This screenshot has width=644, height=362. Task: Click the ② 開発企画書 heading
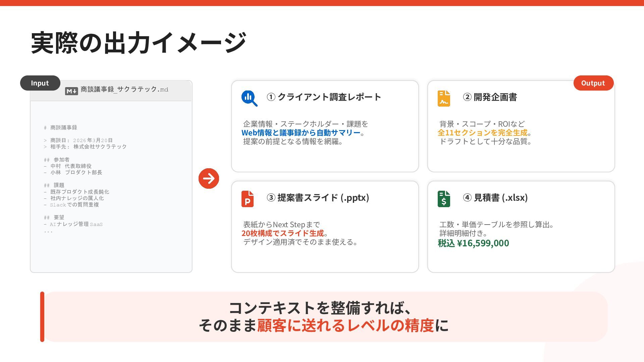[490, 97]
